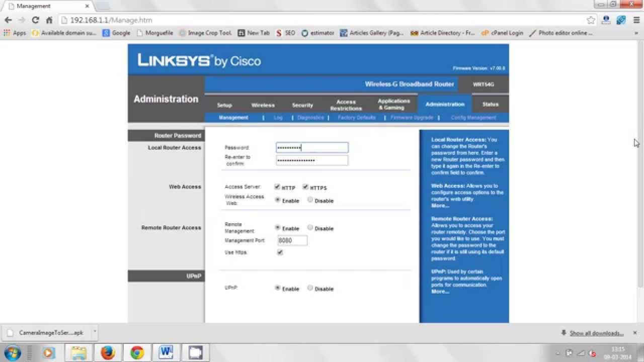Screen dimensions: 644x362
Task: Show hidden system tray icons
Action: (x=557, y=353)
